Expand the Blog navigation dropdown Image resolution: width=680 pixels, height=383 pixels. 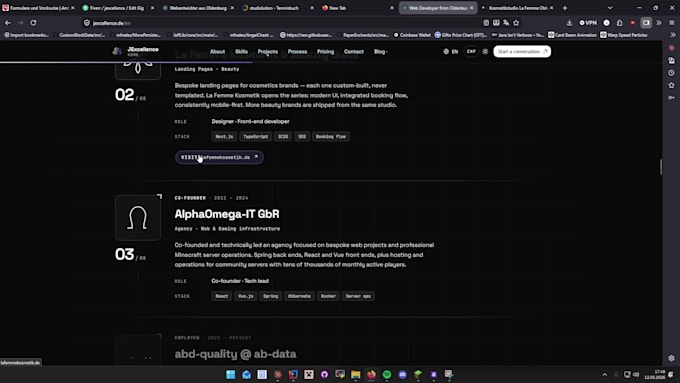[x=380, y=52]
